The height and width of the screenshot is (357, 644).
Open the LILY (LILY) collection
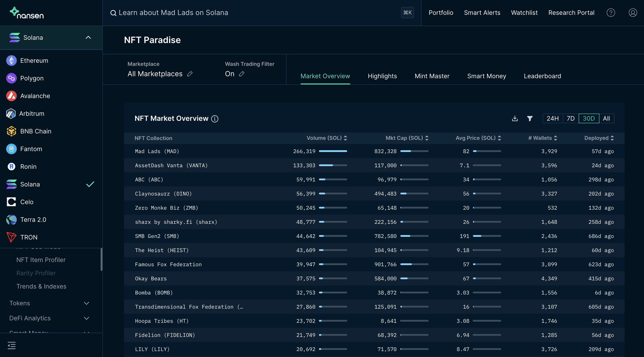pyautogui.click(x=152, y=349)
